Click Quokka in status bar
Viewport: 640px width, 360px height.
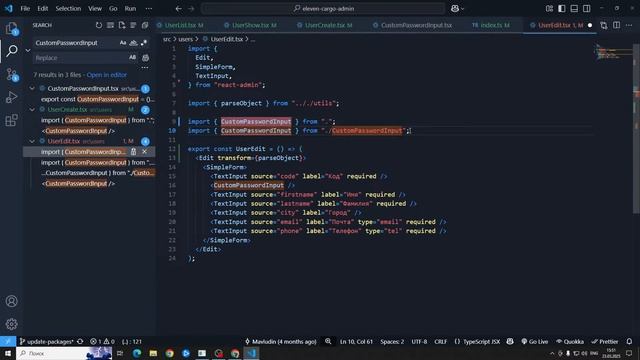570,341
